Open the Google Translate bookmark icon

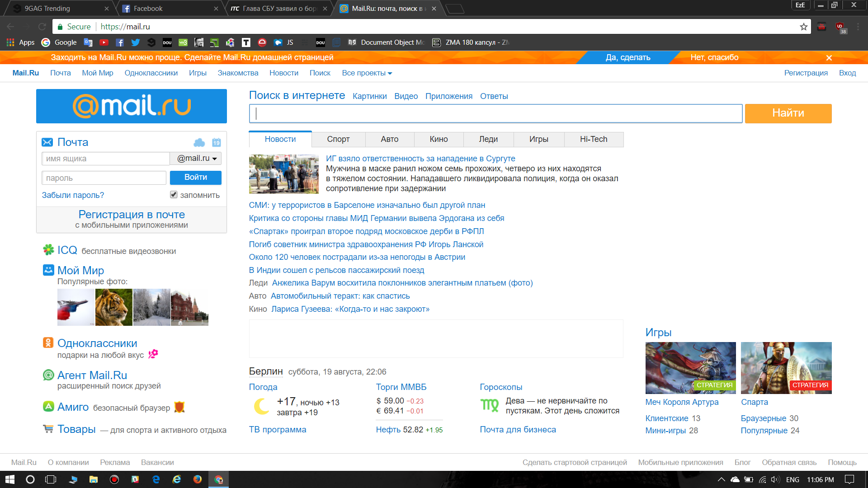88,42
